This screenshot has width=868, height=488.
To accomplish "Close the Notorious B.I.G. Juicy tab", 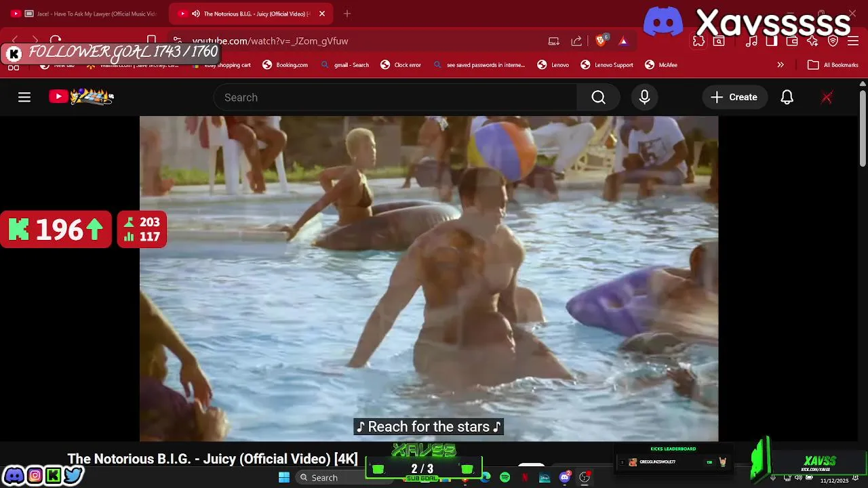I will point(322,14).
